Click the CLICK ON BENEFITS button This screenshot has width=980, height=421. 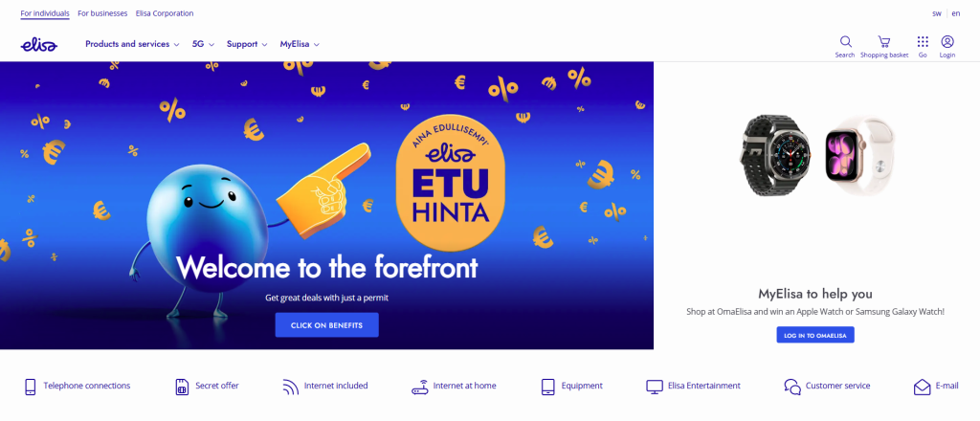pos(327,325)
